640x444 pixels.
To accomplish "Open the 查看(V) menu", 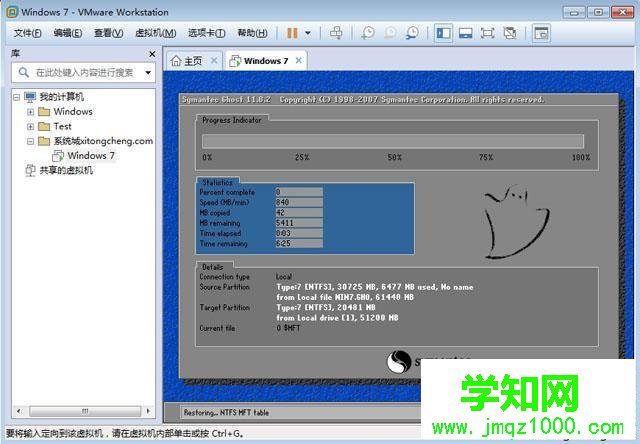I will (x=109, y=33).
